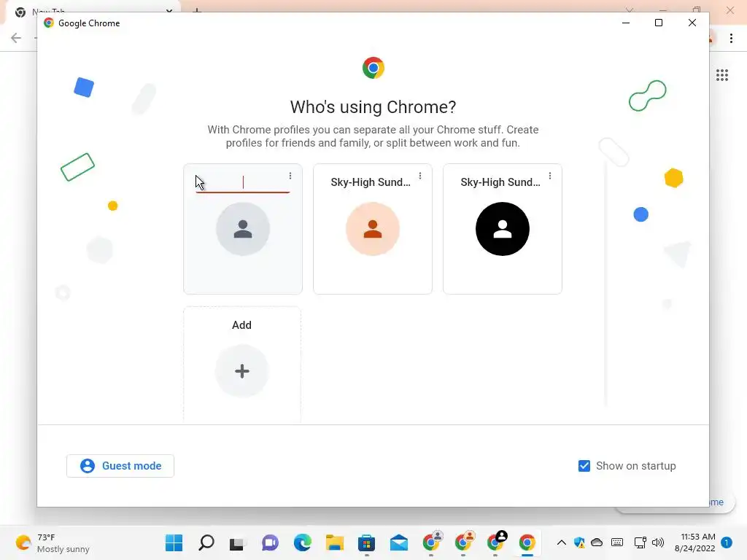
Task: Click the active Chrome taskbar icon without a badge
Action: tap(527, 542)
